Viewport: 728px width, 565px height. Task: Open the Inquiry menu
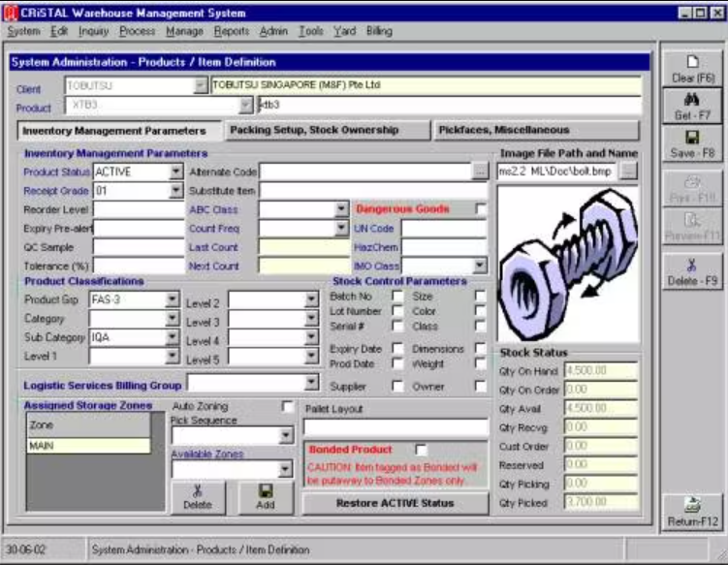pyautogui.click(x=93, y=31)
